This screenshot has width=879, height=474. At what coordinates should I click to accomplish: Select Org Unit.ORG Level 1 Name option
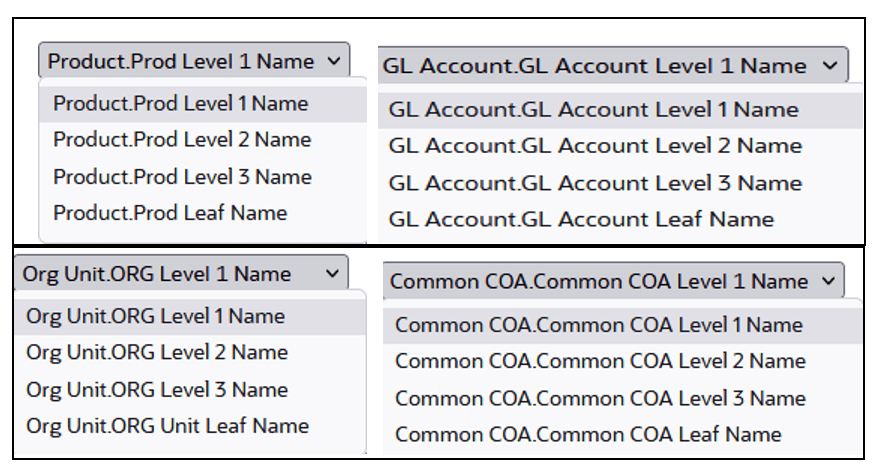coord(191,317)
